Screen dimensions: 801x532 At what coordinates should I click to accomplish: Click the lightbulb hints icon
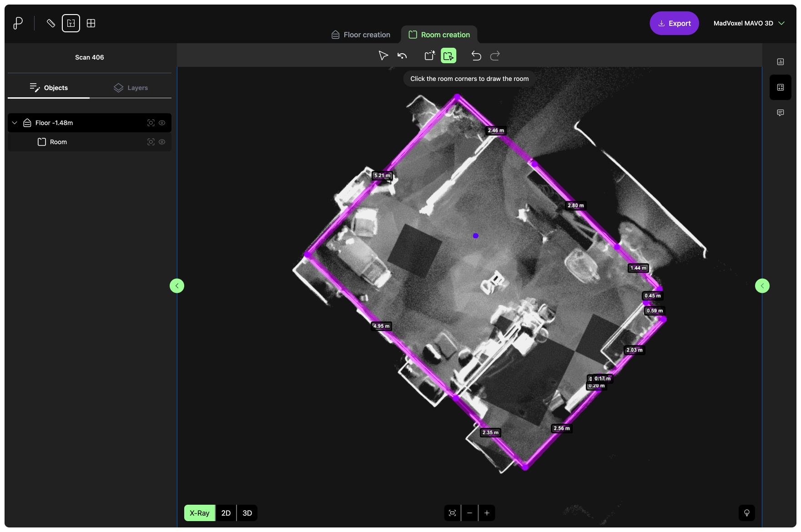(x=746, y=513)
